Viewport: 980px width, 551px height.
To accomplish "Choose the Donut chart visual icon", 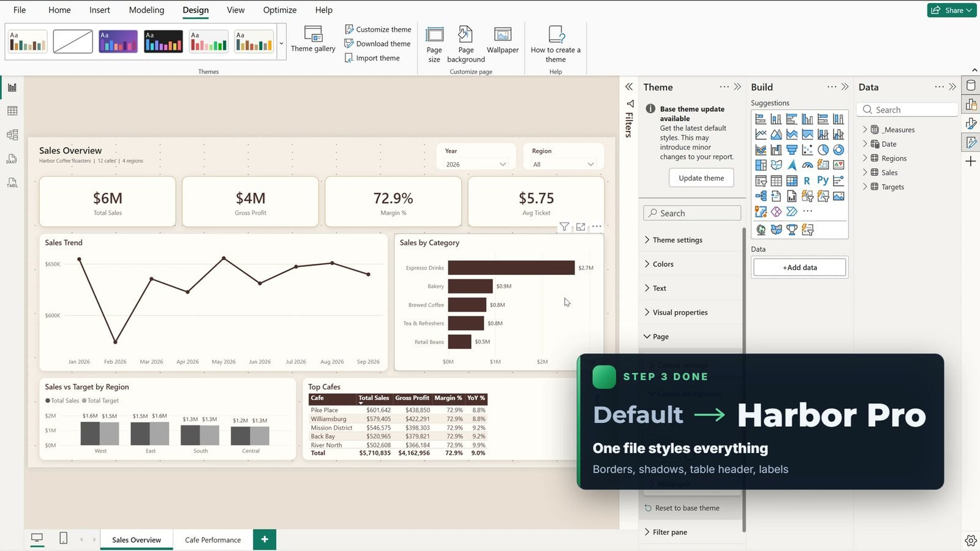I will pyautogui.click(x=839, y=149).
